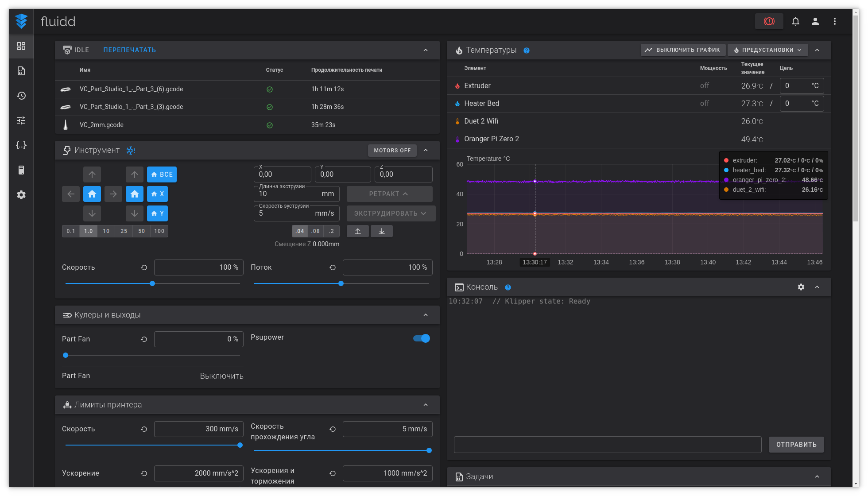Open the three-dot top menu

coord(834,21)
